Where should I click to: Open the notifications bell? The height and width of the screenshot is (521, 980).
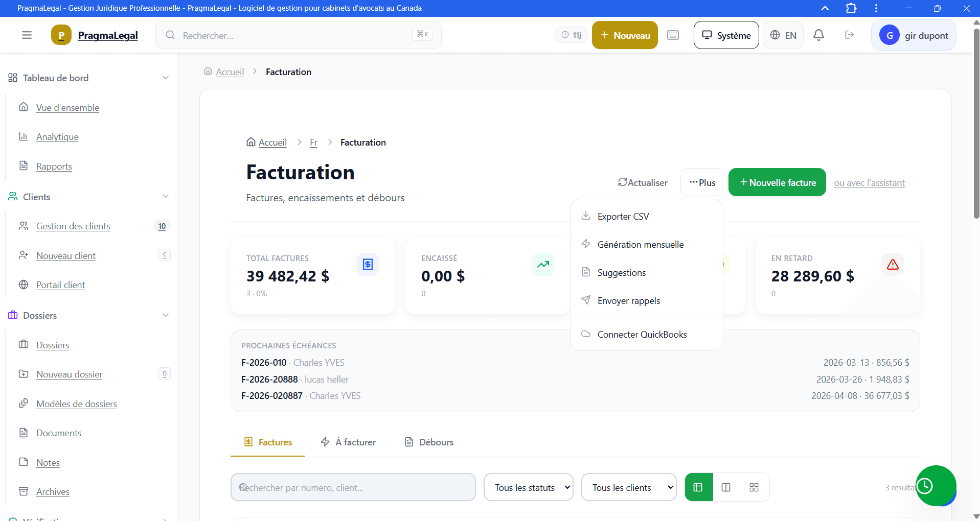[818, 35]
